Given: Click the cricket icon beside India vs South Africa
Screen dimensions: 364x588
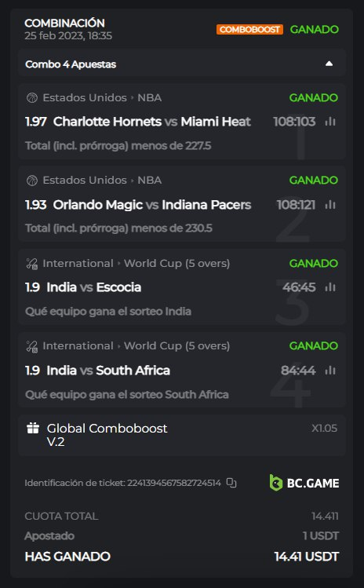Looking at the screenshot, I should click(32, 346).
